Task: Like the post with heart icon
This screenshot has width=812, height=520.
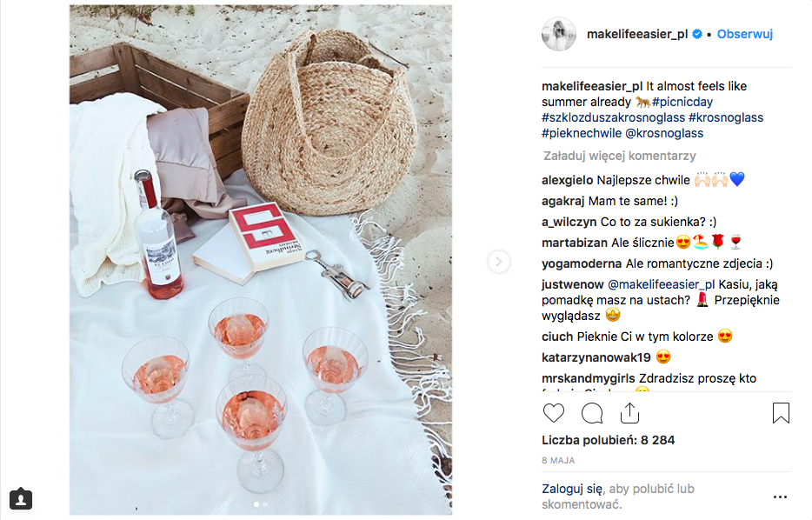Action: pos(553,413)
